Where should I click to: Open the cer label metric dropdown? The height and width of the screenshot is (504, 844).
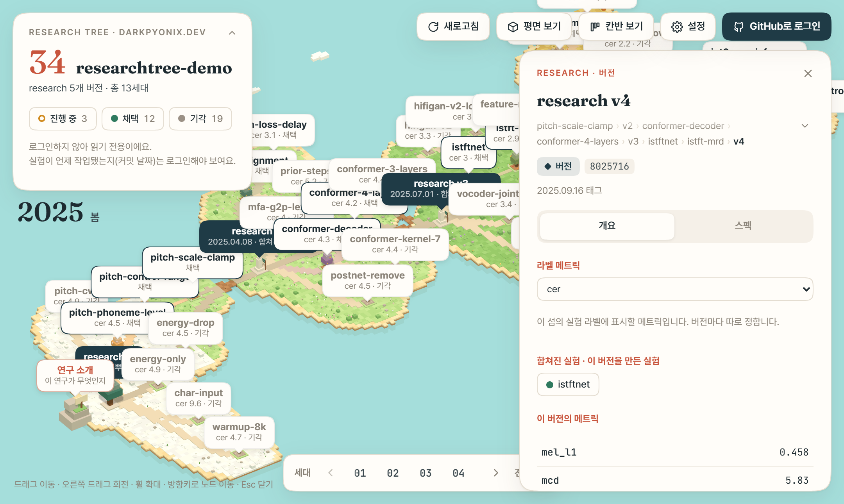pyautogui.click(x=675, y=289)
